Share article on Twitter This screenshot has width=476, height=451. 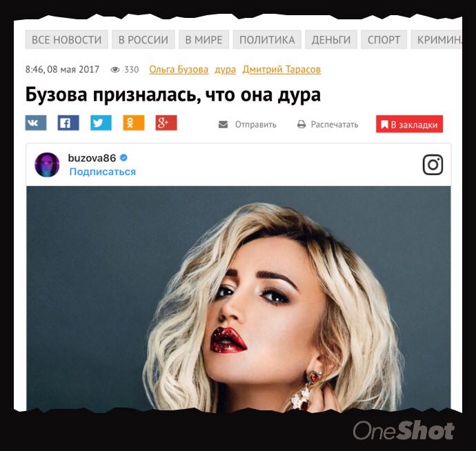pos(101,123)
